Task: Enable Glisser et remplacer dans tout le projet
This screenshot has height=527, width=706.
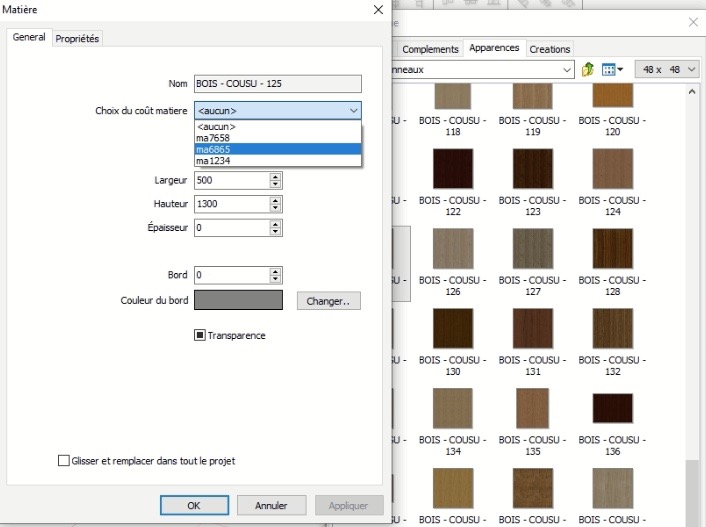Action: point(64,461)
